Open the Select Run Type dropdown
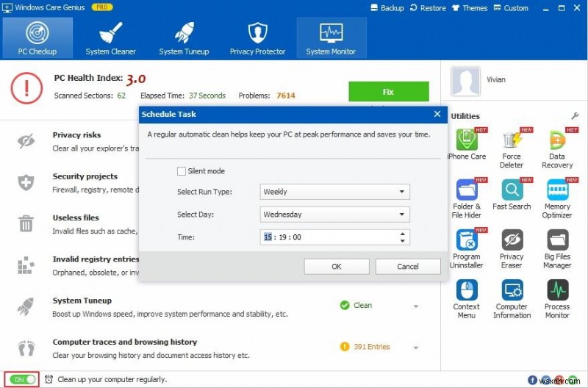The height and width of the screenshot is (388, 588). 334,192
